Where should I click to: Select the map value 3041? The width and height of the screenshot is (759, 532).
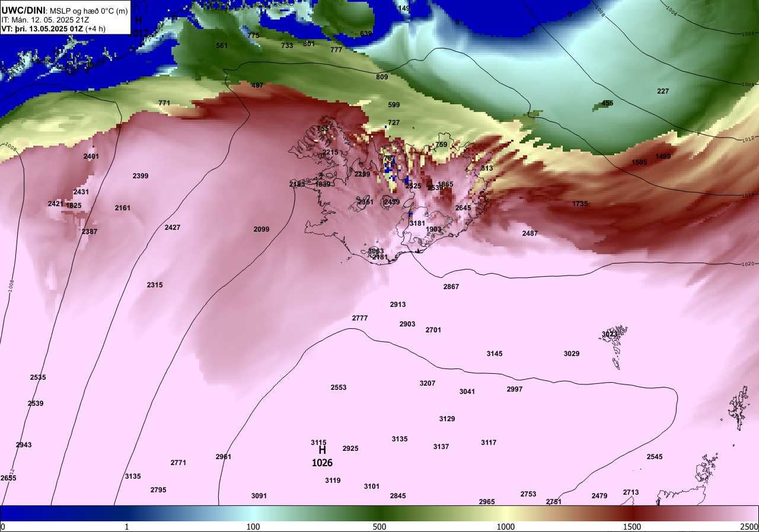[467, 392]
